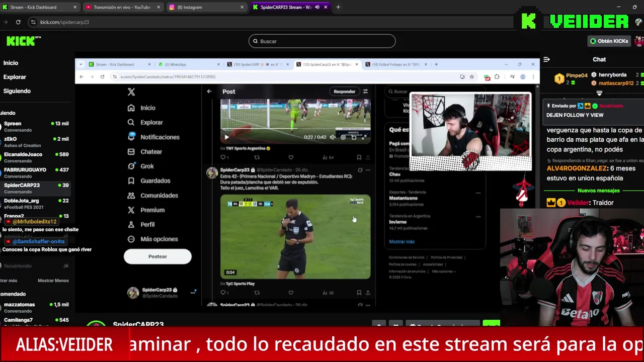This screenshot has height=362, width=644.
Task: Open reply sort filter icon beside Responder
Action: 366,92
